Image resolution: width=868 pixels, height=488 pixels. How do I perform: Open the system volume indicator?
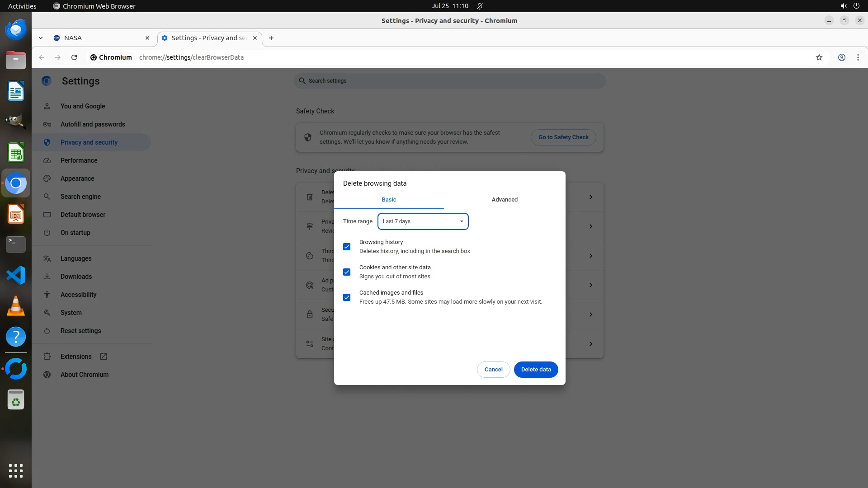pyautogui.click(x=843, y=6)
